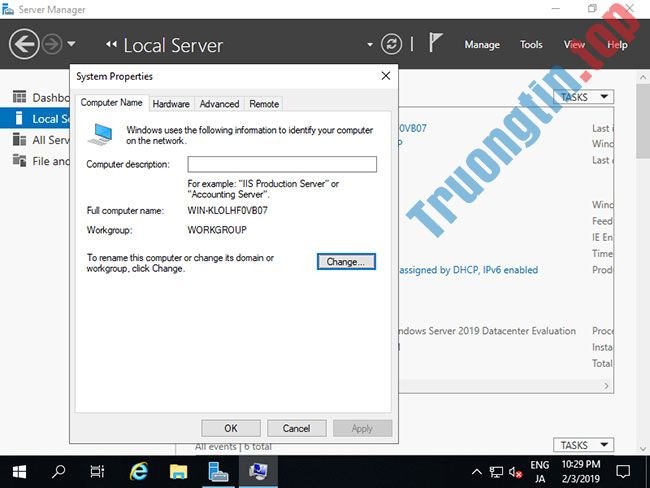Click the All Servers icon in the sidebar
The width and height of the screenshot is (650, 488).
pos(19,139)
